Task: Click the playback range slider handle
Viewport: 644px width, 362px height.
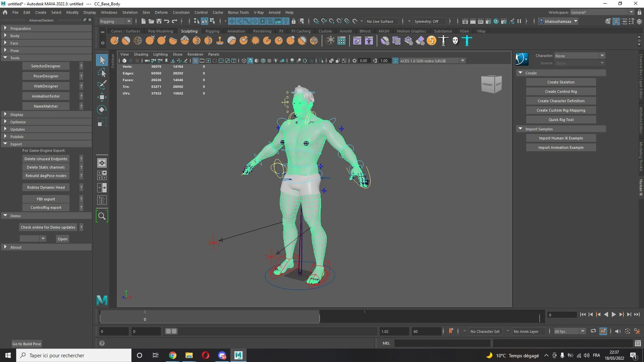Action: 171,331
